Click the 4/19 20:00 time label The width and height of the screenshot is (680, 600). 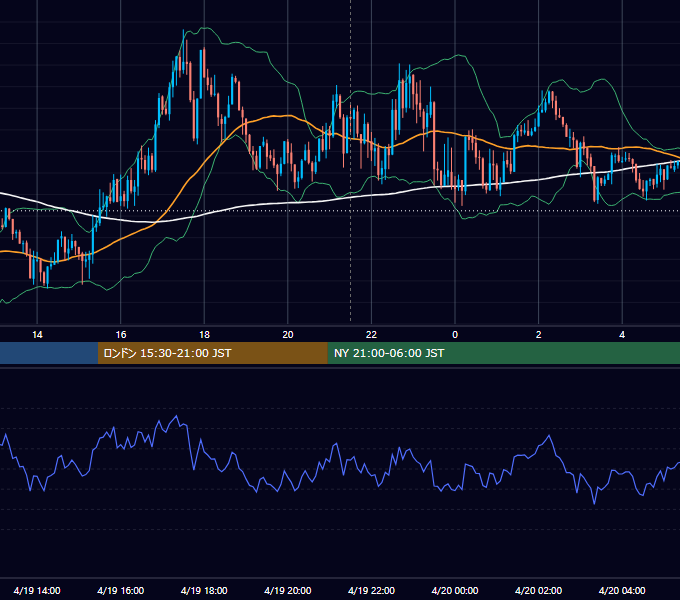pos(288,590)
